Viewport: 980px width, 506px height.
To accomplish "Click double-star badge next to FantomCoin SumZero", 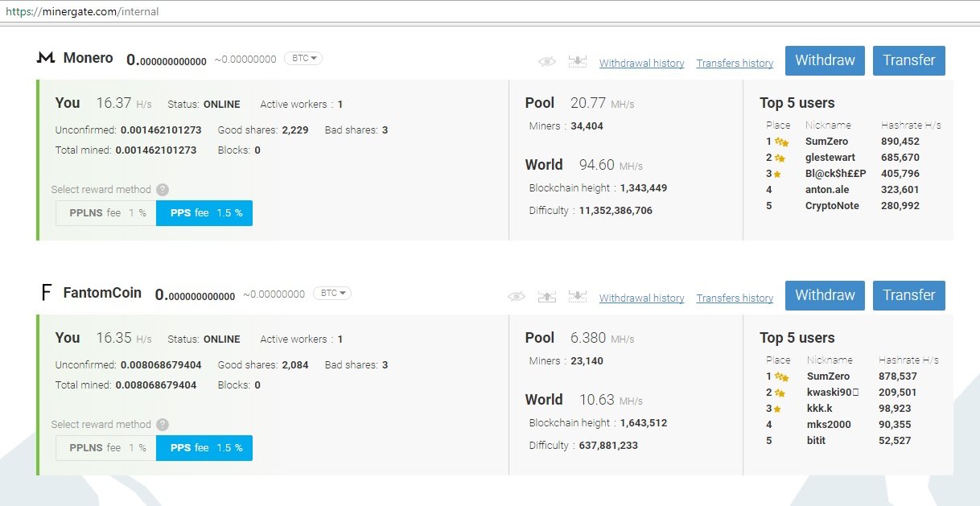I will 780,376.
